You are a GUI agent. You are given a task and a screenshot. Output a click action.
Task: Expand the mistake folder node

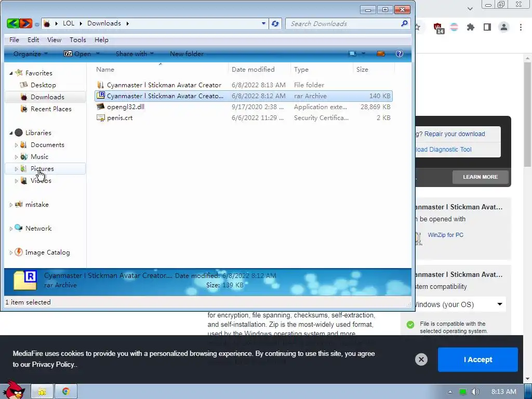click(11, 205)
